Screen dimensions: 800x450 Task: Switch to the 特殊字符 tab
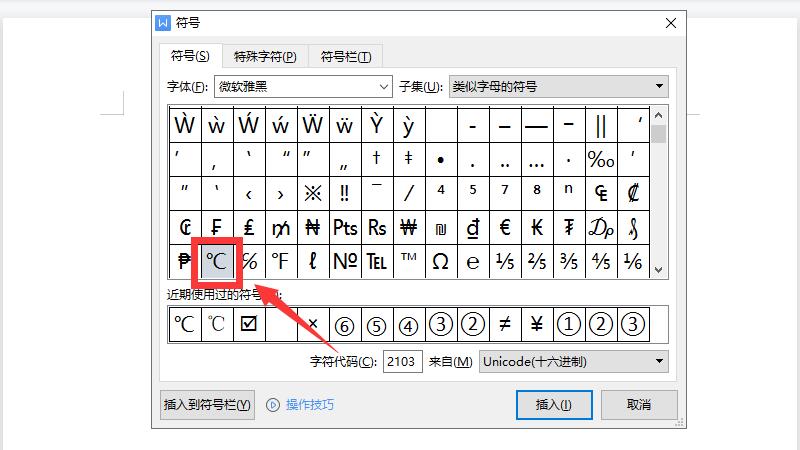pyautogui.click(x=265, y=56)
